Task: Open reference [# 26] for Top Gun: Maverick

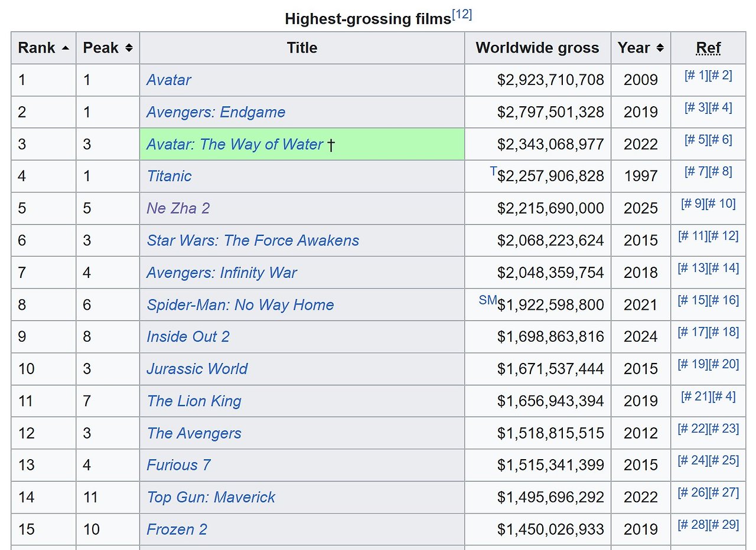Action: [693, 492]
